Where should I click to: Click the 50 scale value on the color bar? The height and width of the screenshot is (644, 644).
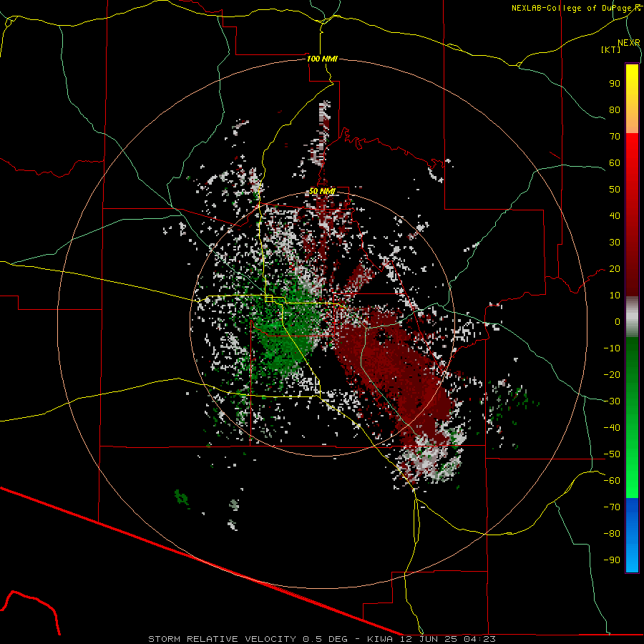pos(615,190)
